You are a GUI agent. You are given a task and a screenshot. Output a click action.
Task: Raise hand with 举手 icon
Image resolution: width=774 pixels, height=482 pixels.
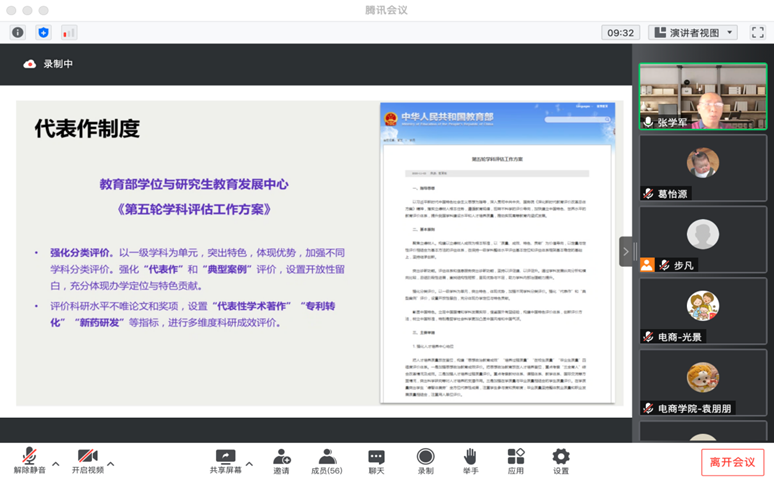click(470, 461)
